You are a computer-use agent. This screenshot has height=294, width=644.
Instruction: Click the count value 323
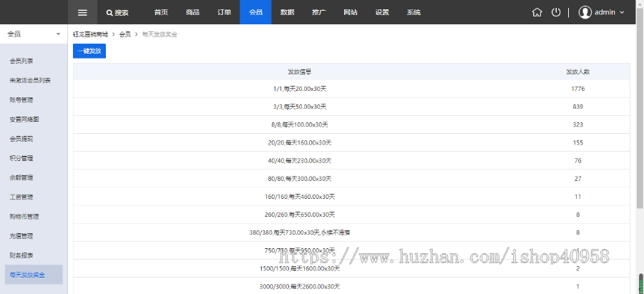578,125
